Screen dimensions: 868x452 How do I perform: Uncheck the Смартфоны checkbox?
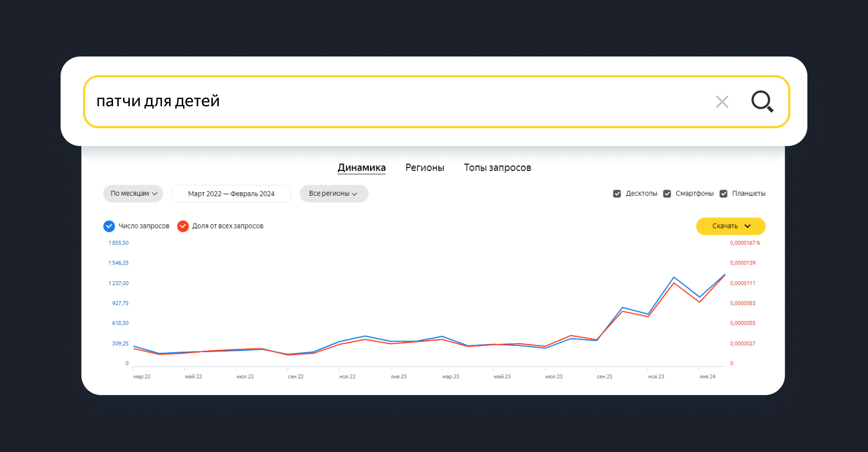(x=667, y=193)
